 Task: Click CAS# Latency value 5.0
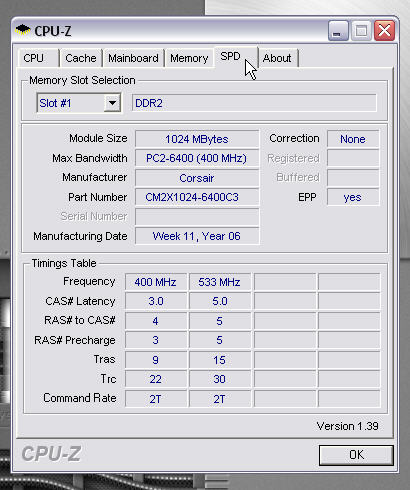coord(220,301)
